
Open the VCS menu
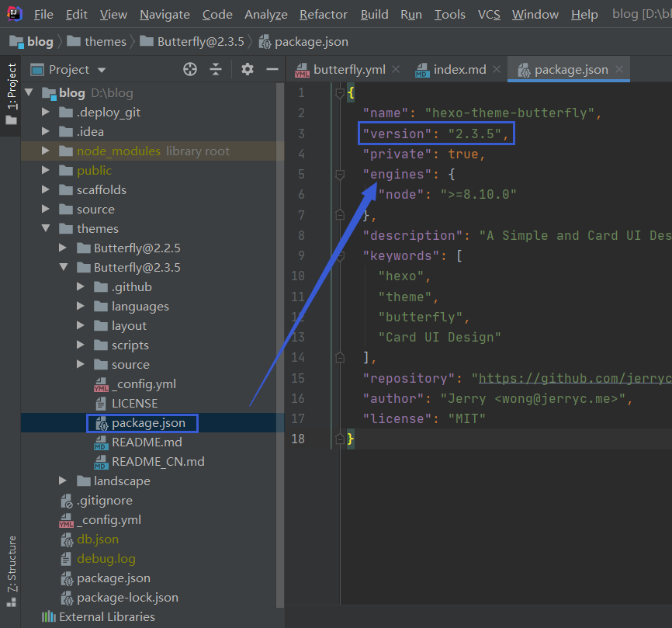pyautogui.click(x=489, y=15)
